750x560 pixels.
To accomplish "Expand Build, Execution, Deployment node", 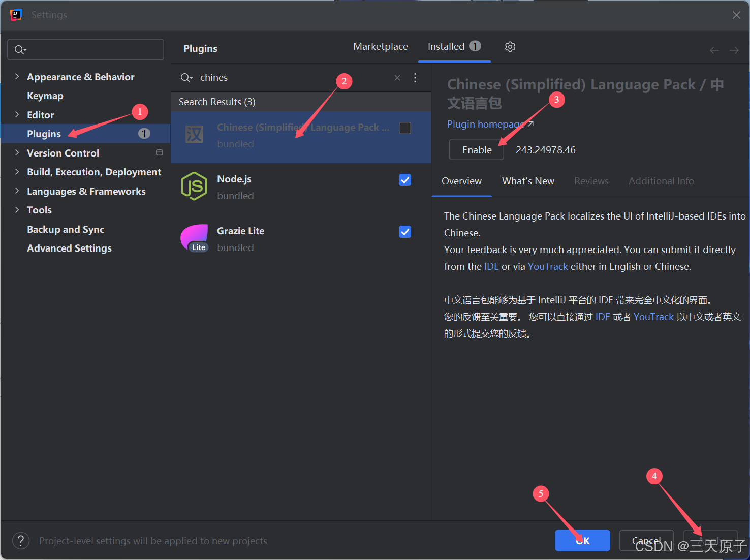I will [17, 172].
